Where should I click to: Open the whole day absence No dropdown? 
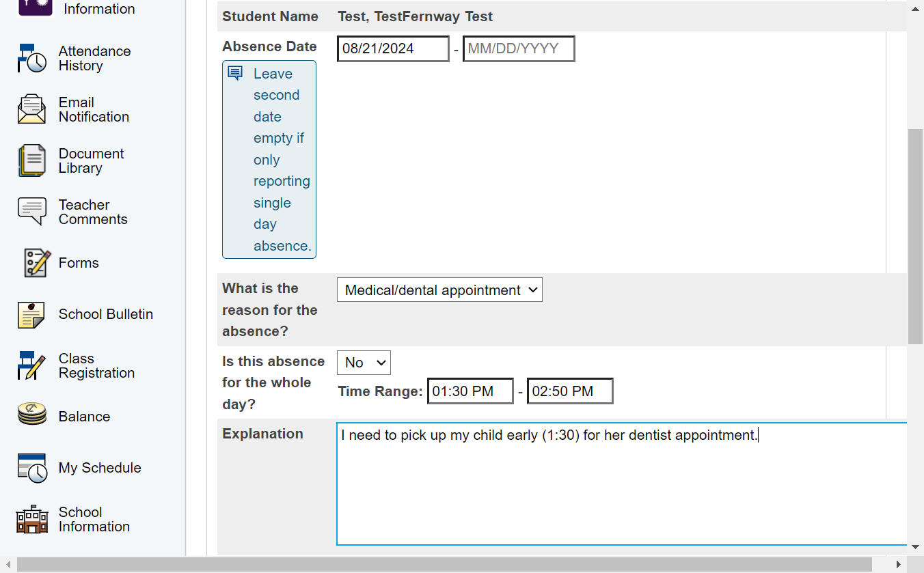[364, 363]
